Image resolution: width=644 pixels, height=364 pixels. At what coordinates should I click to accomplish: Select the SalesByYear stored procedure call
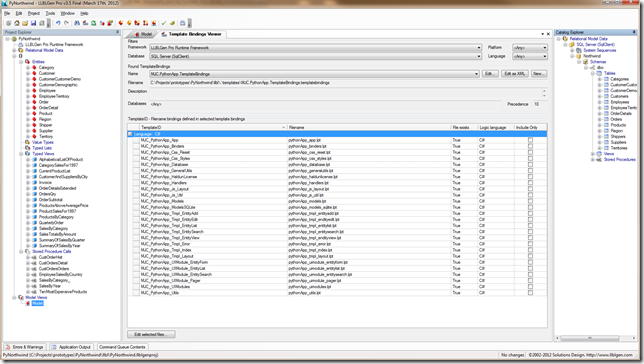(x=50, y=286)
